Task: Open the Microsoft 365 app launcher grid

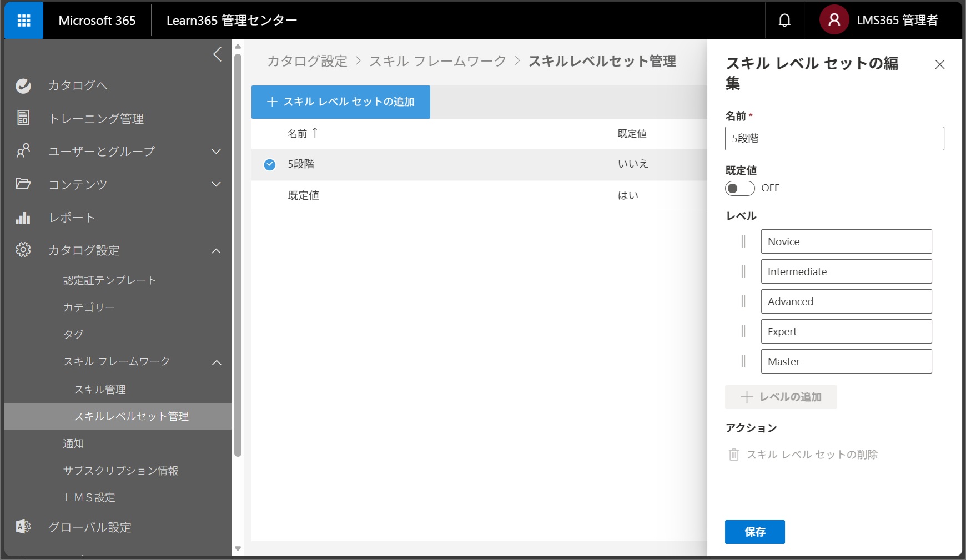Action: click(x=24, y=21)
